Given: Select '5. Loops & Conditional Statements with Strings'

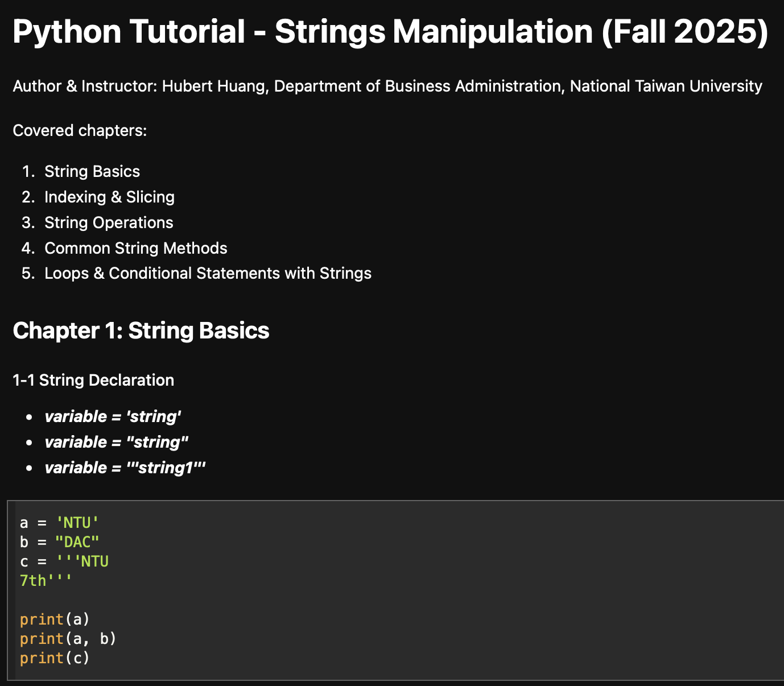Looking at the screenshot, I should (x=208, y=274).
